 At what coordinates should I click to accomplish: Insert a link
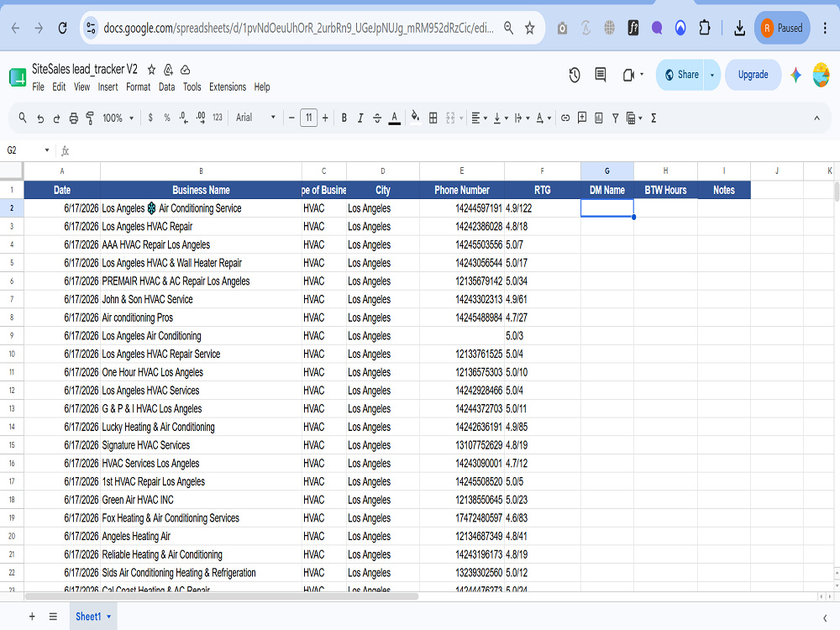point(565,118)
